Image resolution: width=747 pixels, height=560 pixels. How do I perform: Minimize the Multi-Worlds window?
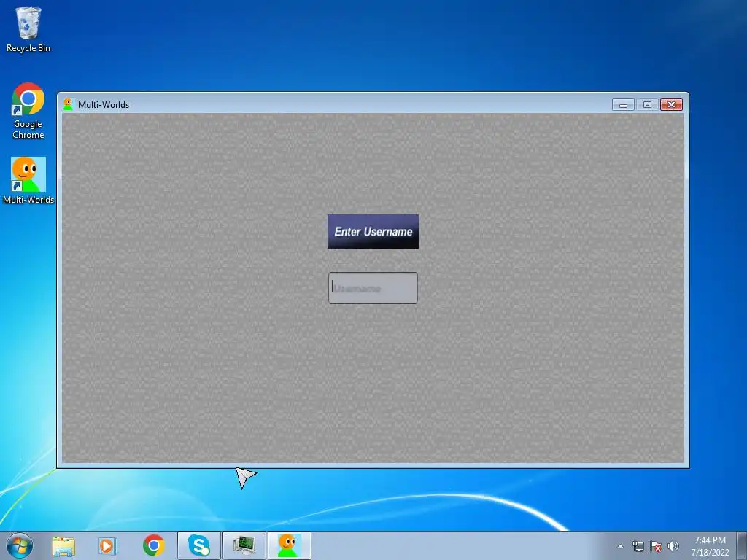[x=623, y=105]
